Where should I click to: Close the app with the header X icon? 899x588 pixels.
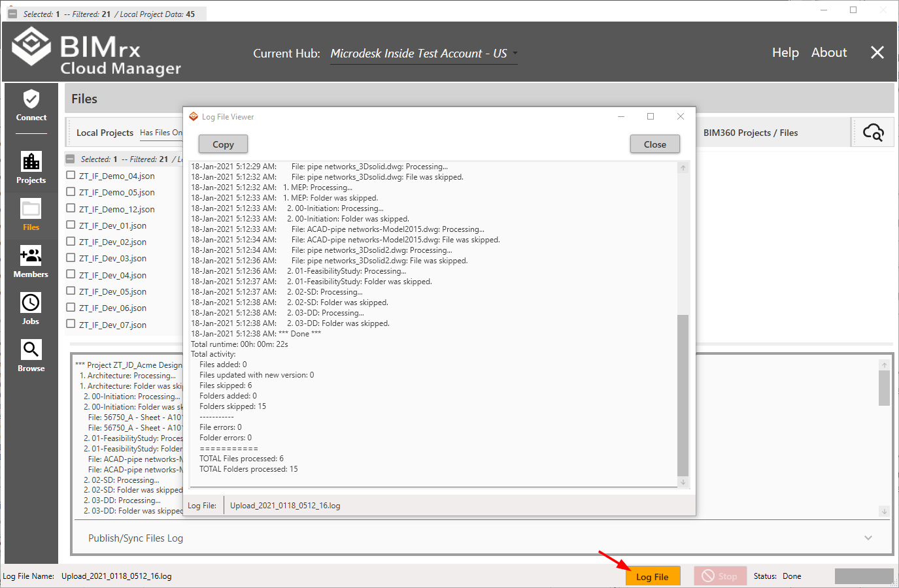(877, 53)
